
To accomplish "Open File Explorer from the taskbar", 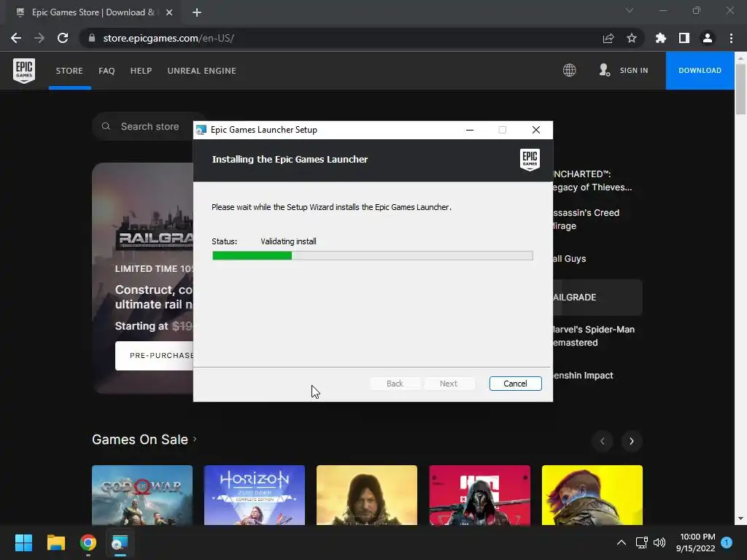I will [55, 542].
